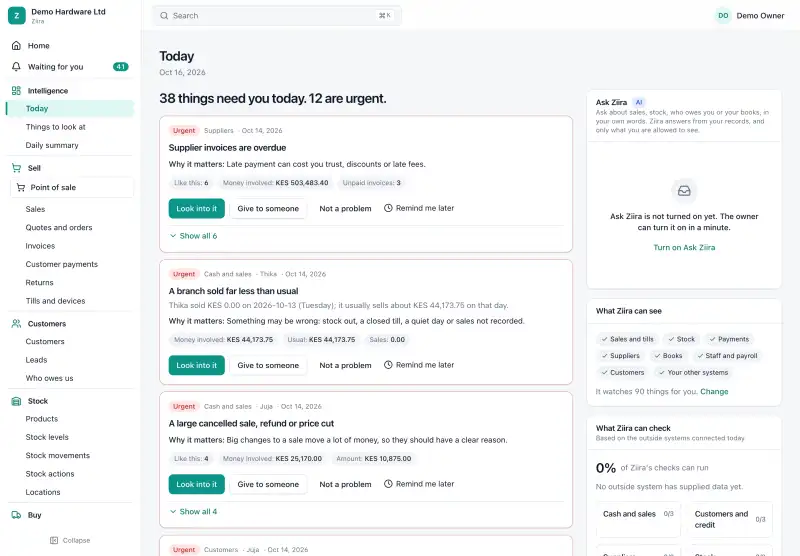Click the Amount KES 10,875.00 tag
The image size is (800, 556).
[x=373, y=459]
